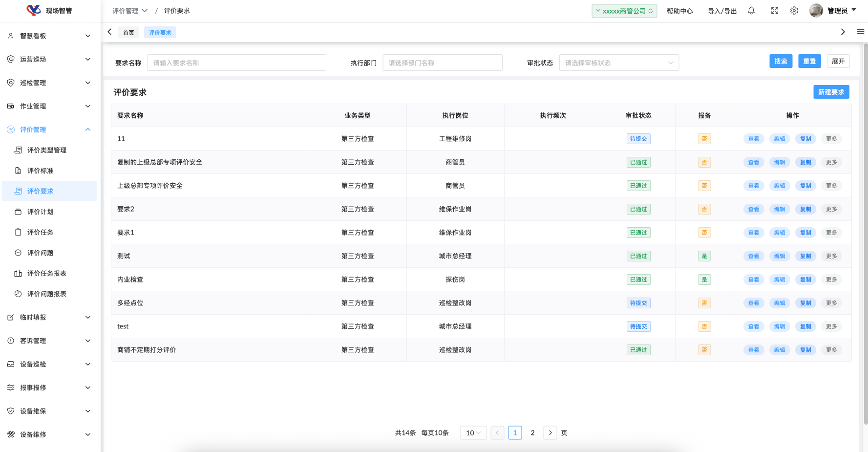
Task: Click the blue 搜索 button
Action: tap(781, 61)
